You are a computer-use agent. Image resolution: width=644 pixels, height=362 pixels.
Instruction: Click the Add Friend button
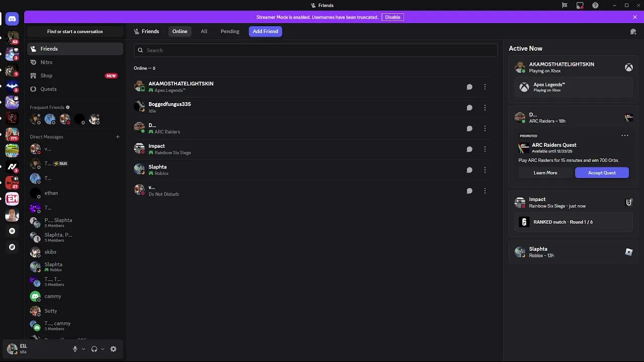click(x=265, y=31)
